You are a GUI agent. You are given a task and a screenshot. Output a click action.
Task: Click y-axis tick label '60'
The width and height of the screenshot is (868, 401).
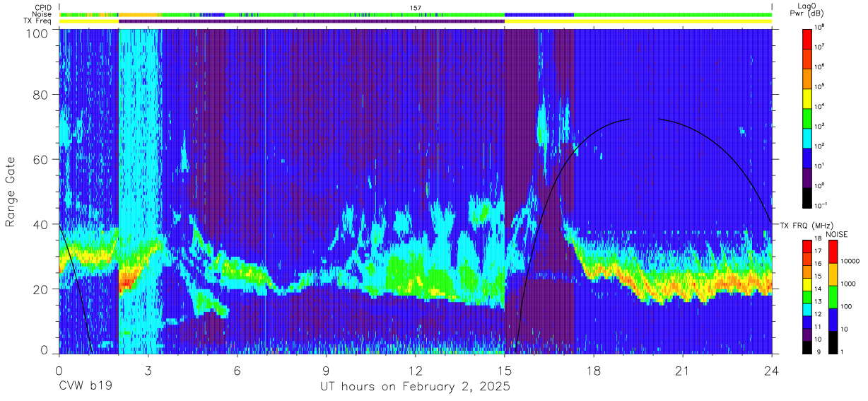[x=40, y=159]
